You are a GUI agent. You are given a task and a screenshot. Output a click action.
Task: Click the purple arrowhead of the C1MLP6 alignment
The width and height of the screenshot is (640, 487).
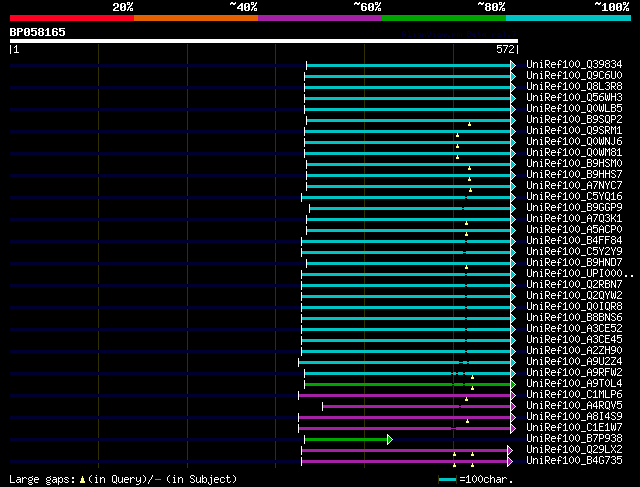coord(510,394)
